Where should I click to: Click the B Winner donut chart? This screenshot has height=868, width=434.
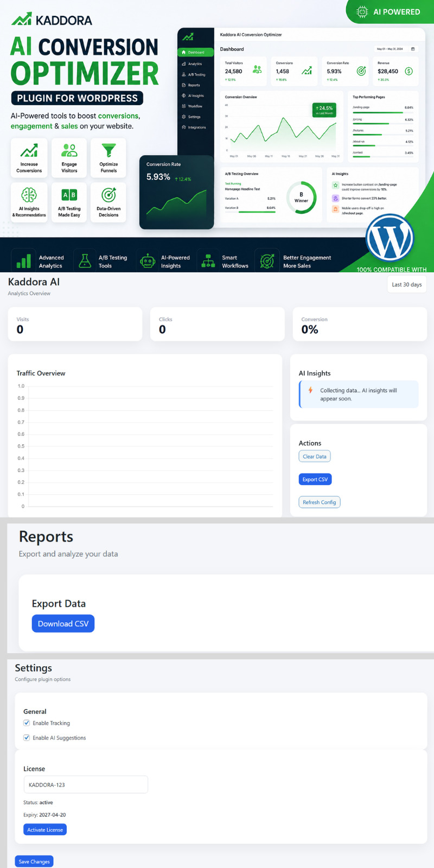pyautogui.click(x=301, y=197)
